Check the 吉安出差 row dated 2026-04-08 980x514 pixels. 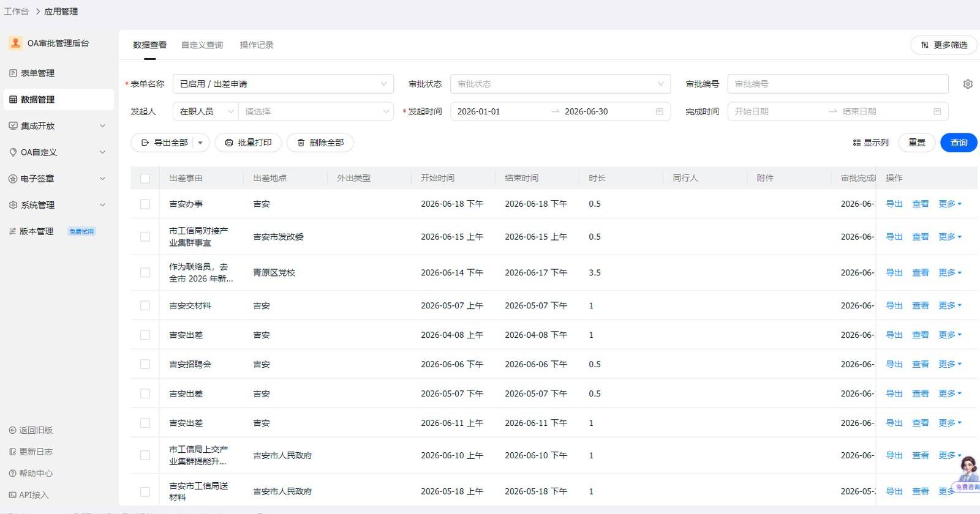(x=145, y=335)
